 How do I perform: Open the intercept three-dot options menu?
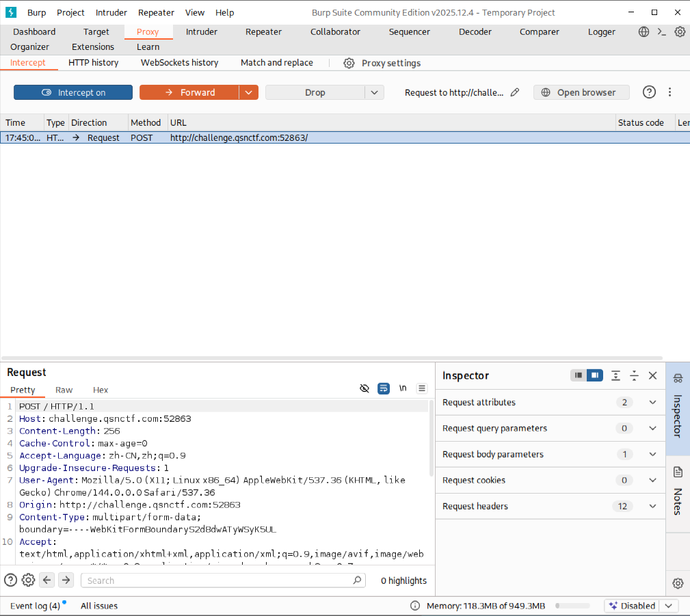coord(669,92)
